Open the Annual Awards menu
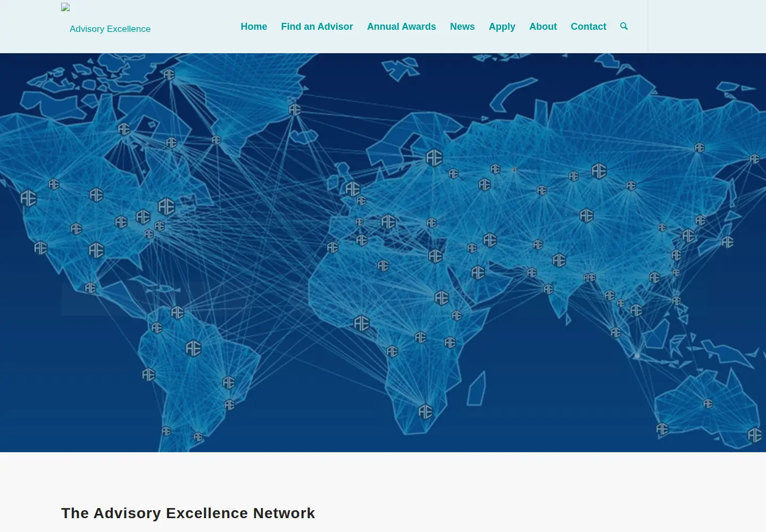The image size is (766, 532). coord(402,27)
